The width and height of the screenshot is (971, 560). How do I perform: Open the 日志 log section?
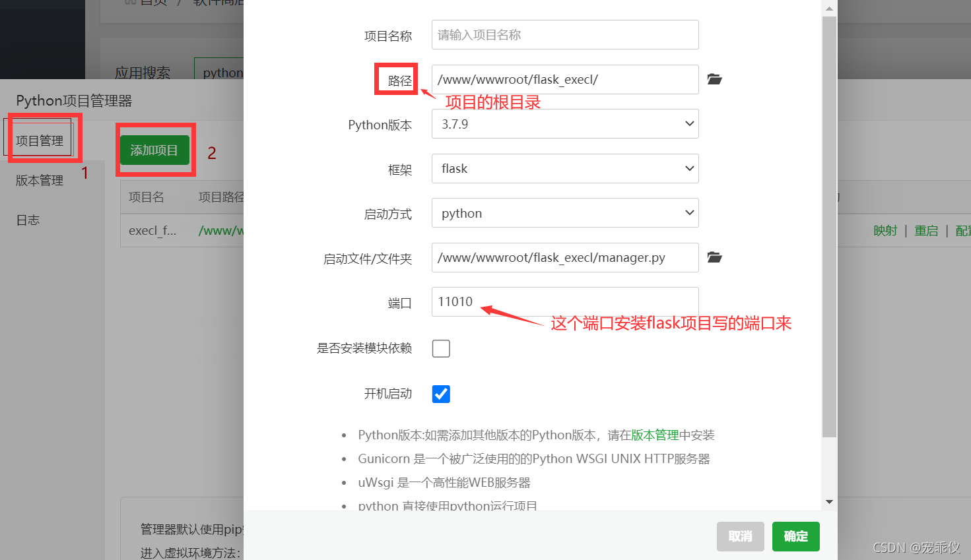click(28, 220)
